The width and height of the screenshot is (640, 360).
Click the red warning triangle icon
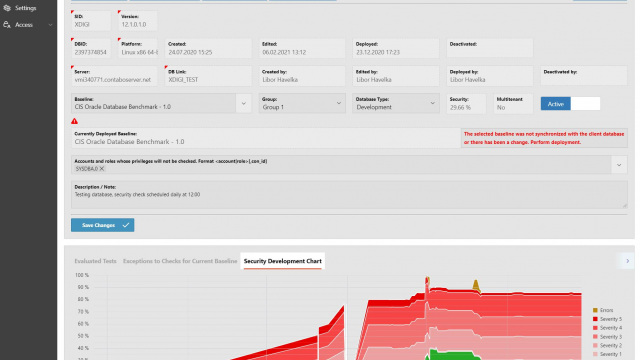pyautogui.click(x=74, y=121)
